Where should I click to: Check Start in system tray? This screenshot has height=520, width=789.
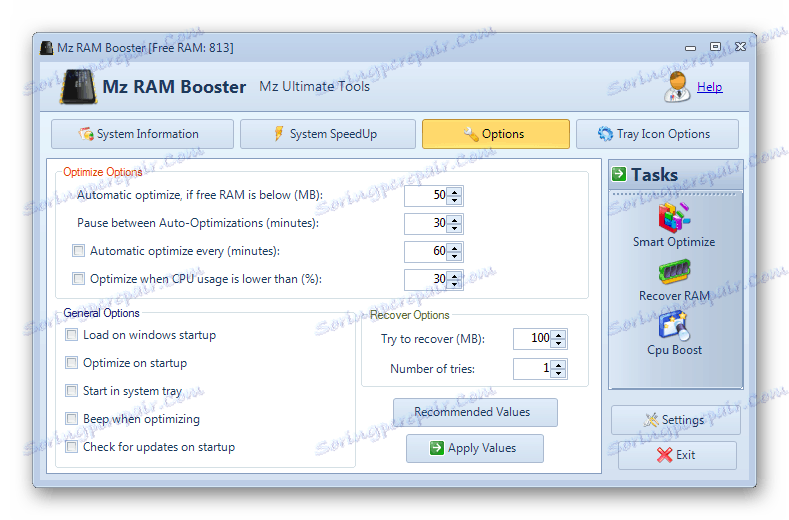coord(71,391)
